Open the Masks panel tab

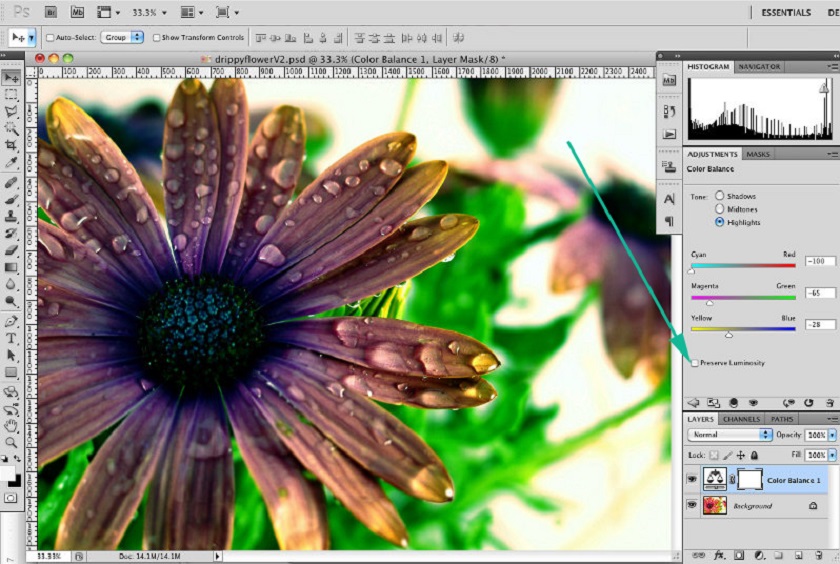758,154
